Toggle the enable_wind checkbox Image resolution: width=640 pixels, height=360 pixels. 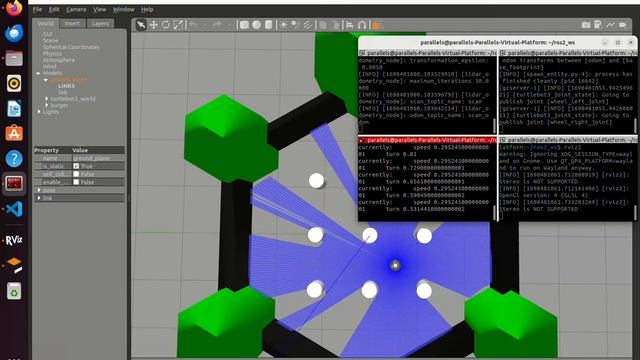click(x=76, y=182)
